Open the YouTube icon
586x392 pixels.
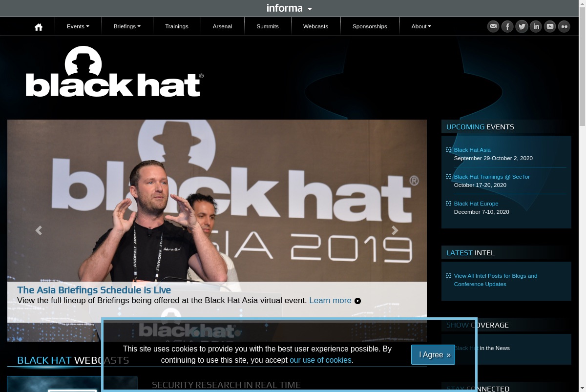click(x=550, y=26)
